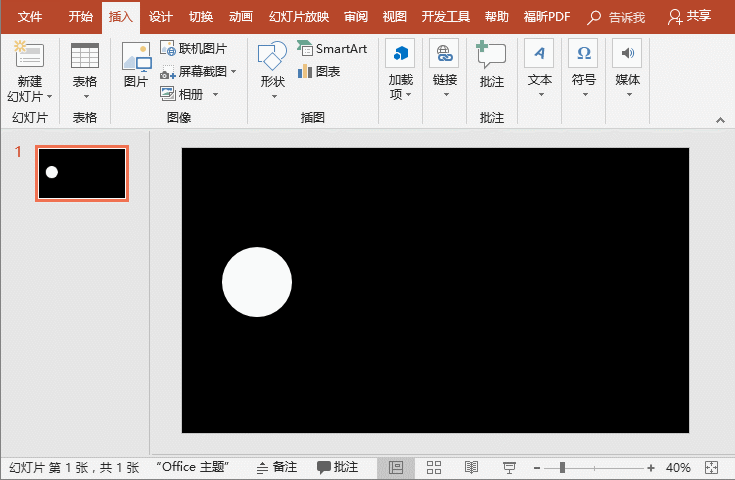This screenshot has width=735, height=480.
Task: Open the 屏幕截图 screenshot dropdown
Action: pyautogui.click(x=234, y=72)
